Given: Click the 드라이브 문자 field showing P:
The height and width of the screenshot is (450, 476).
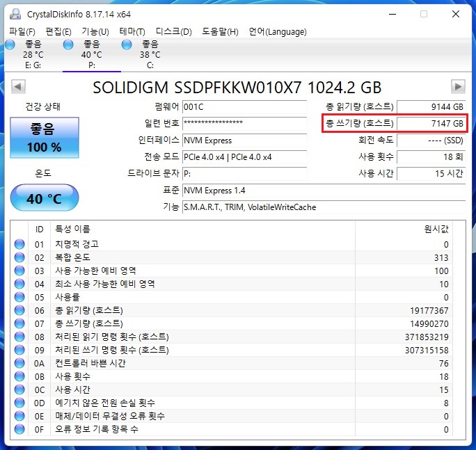Looking at the screenshot, I should (x=244, y=174).
